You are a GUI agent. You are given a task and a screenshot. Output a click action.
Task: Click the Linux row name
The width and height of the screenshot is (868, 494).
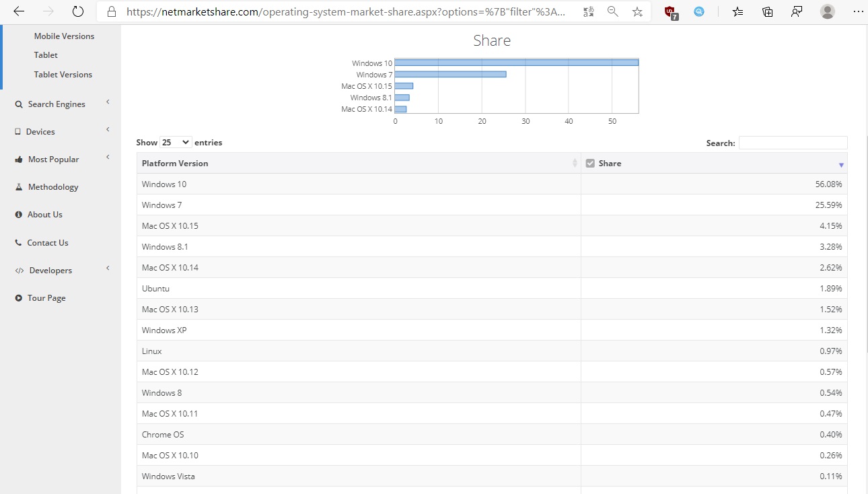(152, 351)
